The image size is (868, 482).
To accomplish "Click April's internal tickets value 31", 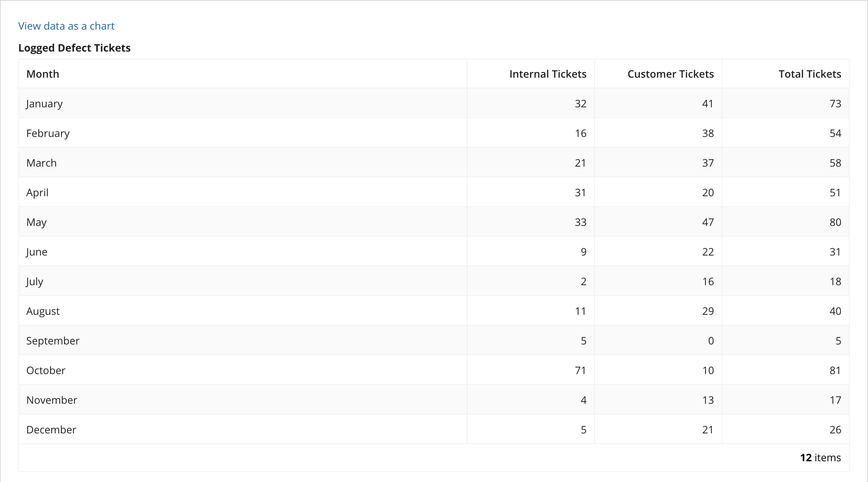I will 580,192.
